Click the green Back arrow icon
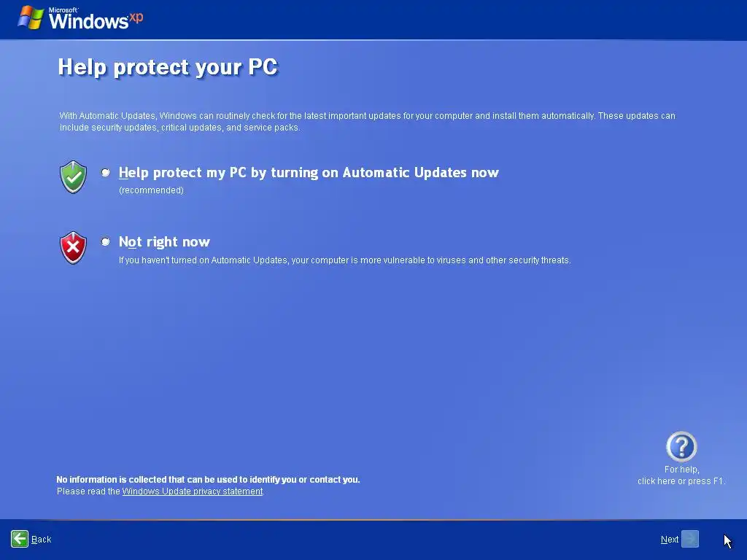 click(x=20, y=539)
